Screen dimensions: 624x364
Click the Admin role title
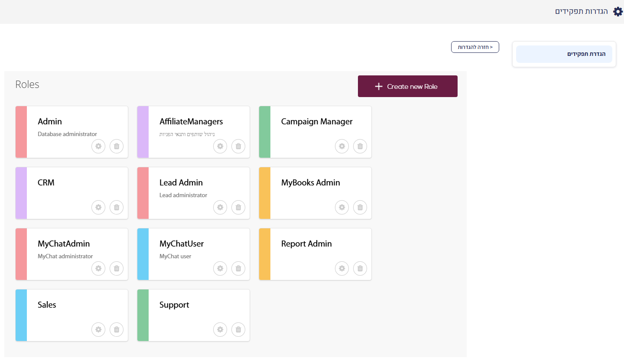point(50,122)
